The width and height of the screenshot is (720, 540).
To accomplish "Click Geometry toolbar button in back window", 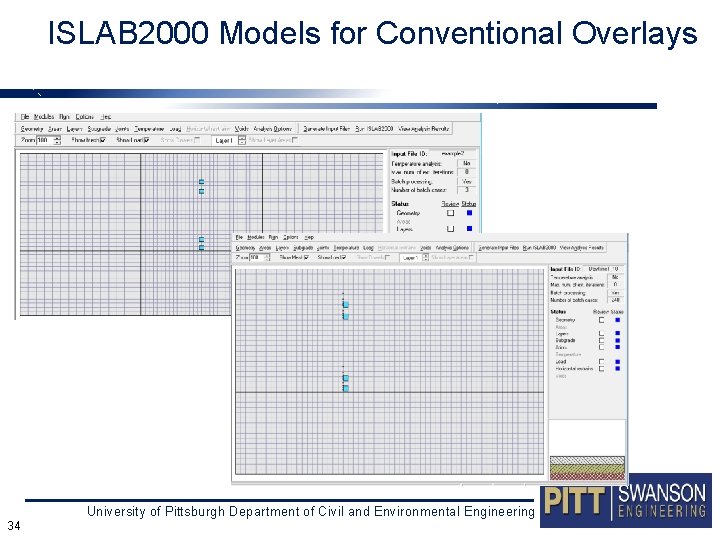I will click(x=32, y=129).
